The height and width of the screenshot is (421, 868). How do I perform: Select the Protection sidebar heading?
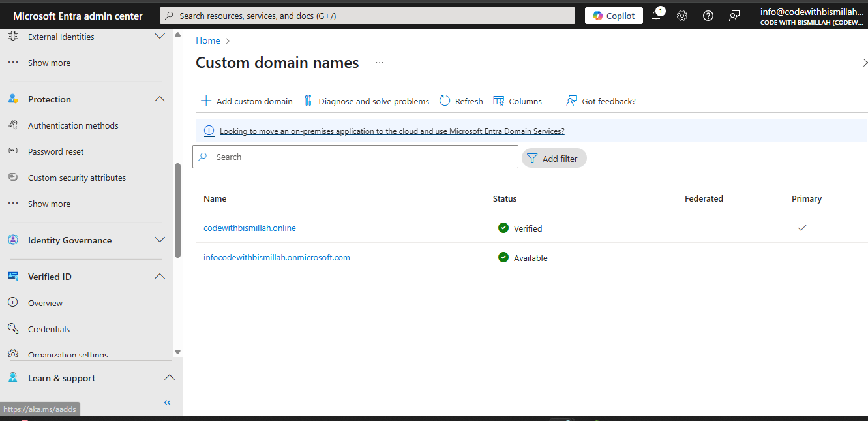(50, 99)
